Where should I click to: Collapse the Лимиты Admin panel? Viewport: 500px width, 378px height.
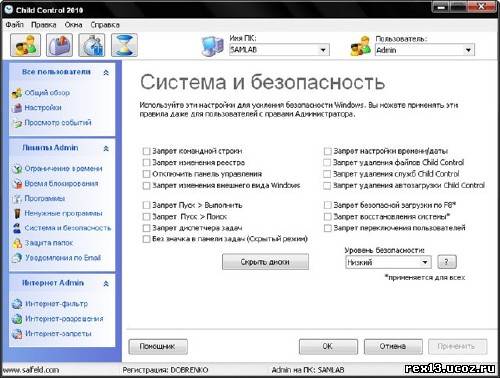[106, 148]
